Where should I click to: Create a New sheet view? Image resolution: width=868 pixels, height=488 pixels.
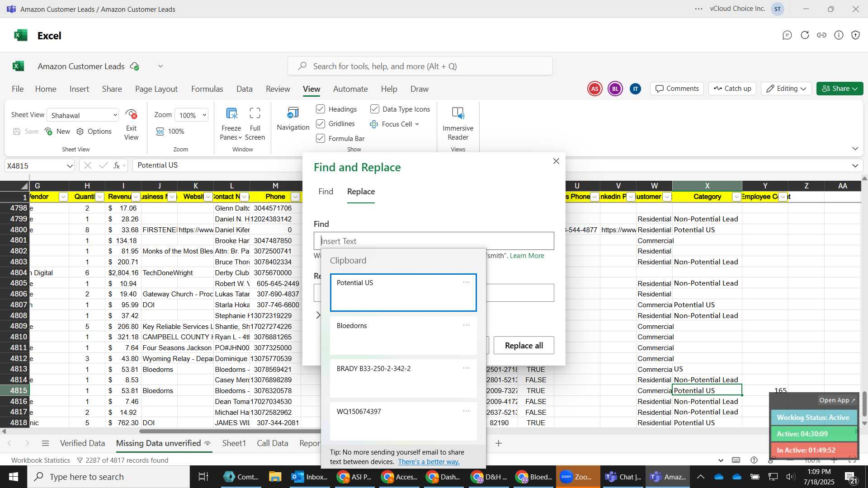tap(57, 131)
